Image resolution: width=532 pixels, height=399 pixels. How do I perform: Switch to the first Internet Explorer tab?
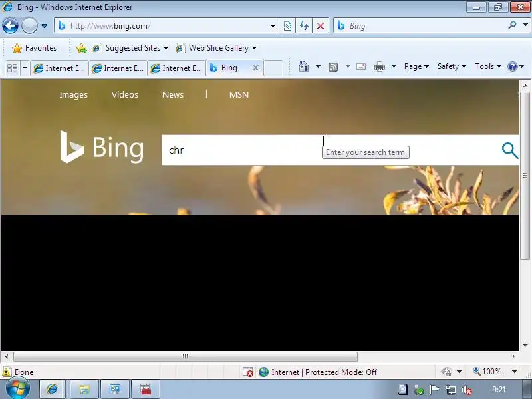coord(59,68)
